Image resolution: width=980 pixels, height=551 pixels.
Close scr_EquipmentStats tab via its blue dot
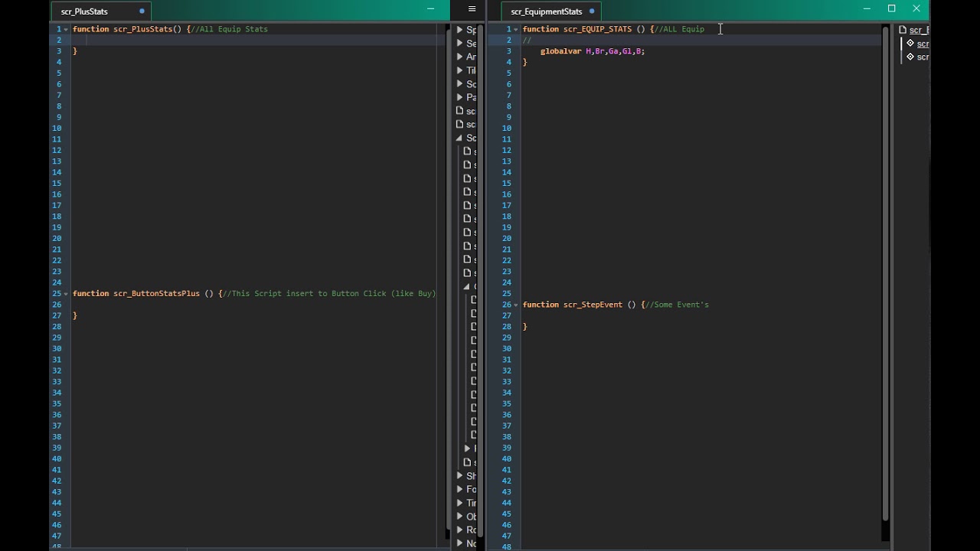pyautogui.click(x=592, y=11)
